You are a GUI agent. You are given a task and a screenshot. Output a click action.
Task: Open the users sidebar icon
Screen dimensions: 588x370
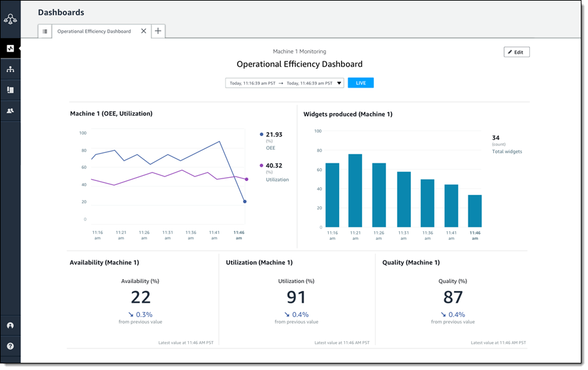click(x=10, y=111)
